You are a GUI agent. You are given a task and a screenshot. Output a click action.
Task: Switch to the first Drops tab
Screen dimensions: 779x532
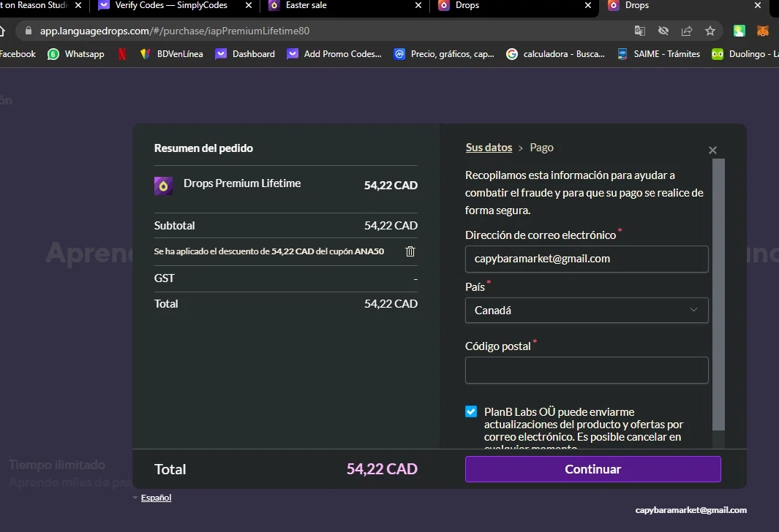[x=467, y=5]
